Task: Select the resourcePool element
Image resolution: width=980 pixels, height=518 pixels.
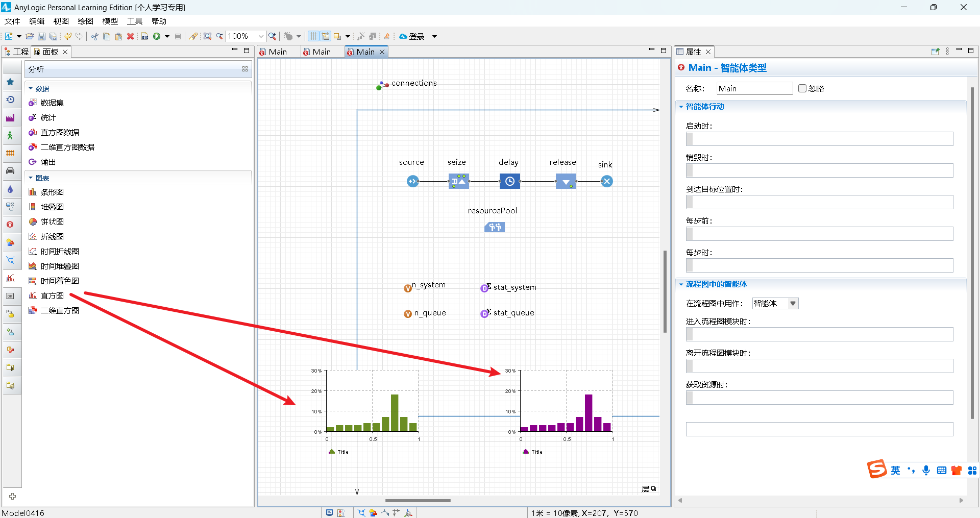Action: [x=495, y=227]
